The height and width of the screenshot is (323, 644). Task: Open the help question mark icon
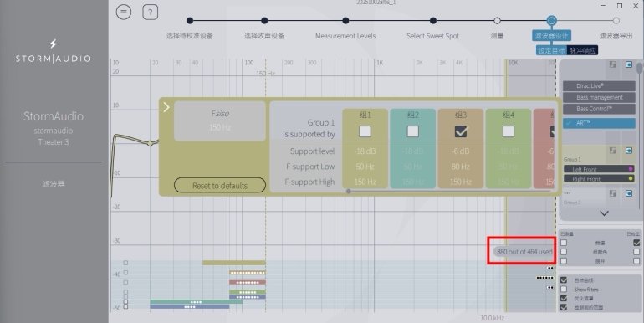151,13
